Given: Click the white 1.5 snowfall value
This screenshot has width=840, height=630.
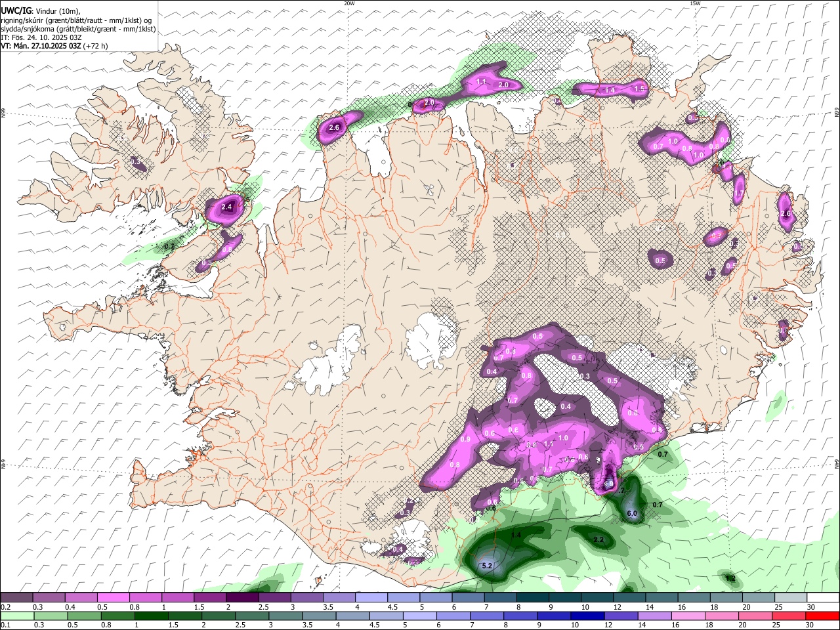Looking at the screenshot, I should click(640, 88).
